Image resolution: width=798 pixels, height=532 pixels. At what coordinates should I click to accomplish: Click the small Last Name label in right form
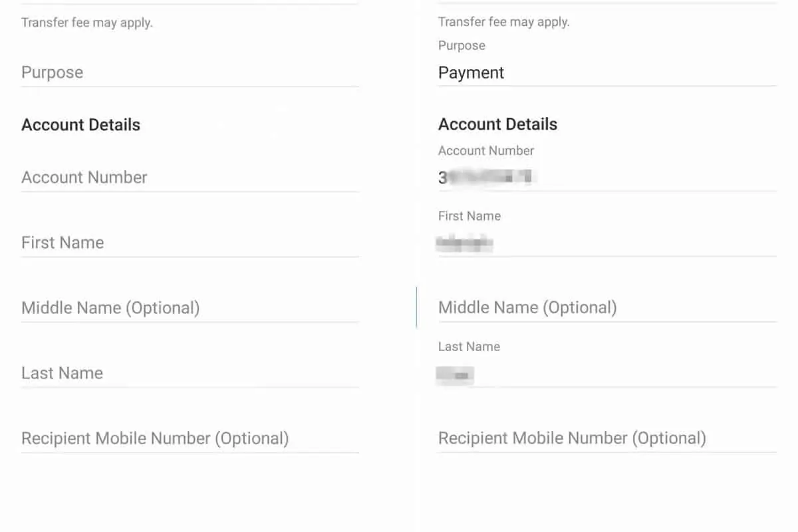469,346
